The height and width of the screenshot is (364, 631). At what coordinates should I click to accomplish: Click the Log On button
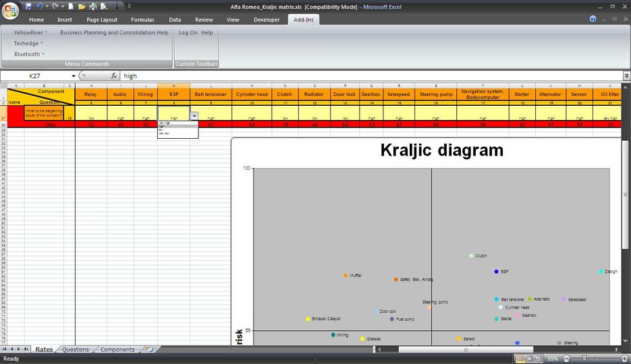click(188, 32)
